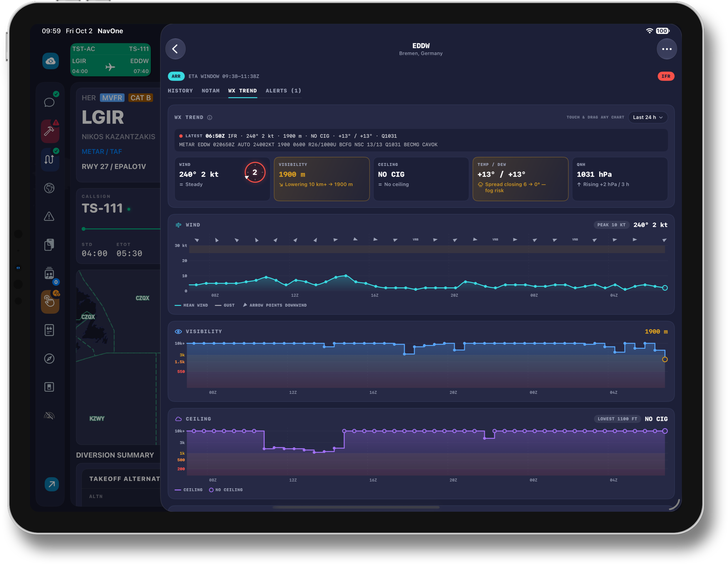The height and width of the screenshot is (564, 728).
Task: Expand the Last 24 h range dropdown
Action: (647, 117)
